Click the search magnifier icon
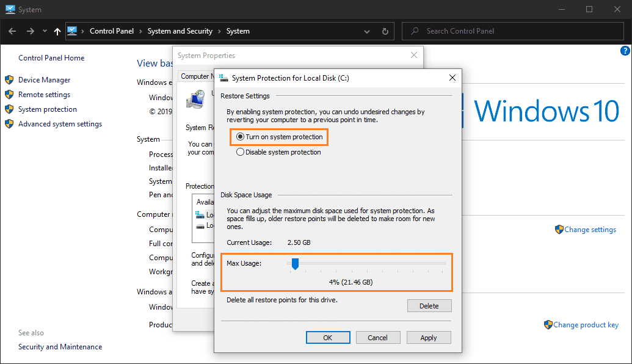 coord(415,31)
